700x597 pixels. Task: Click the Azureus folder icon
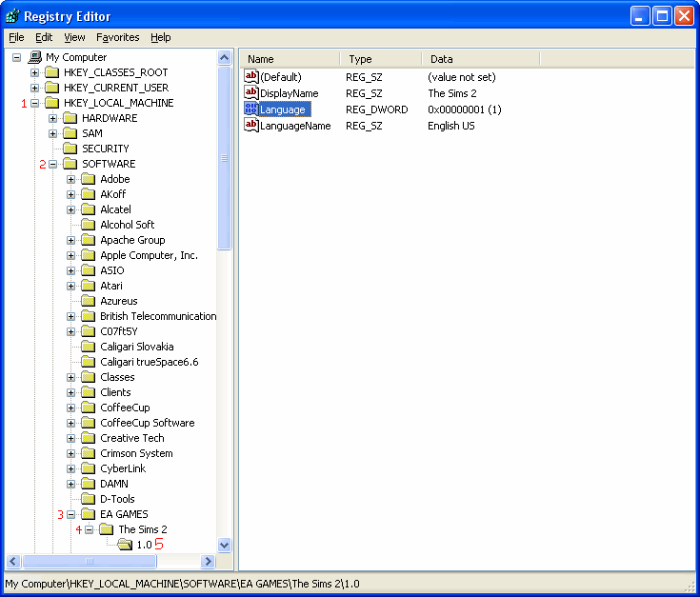[x=89, y=301]
